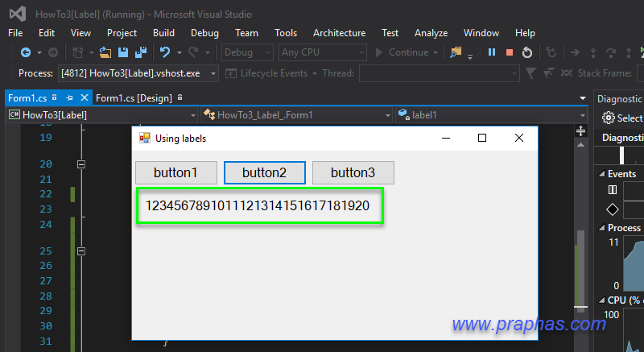Click Show Next Statement arrow icon

(575, 52)
